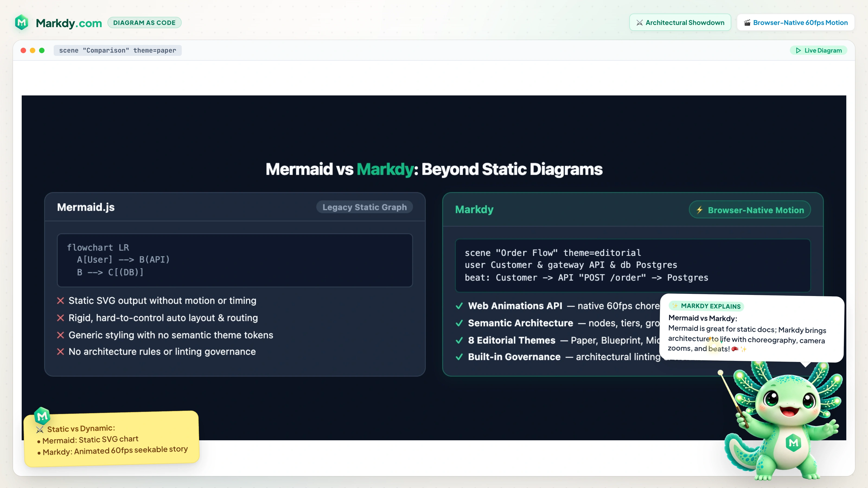The height and width of the screenshot is (488, 868).
Task: Click the Web Animations API feature text
Action: pyautogui.click(x=564, y=306)
